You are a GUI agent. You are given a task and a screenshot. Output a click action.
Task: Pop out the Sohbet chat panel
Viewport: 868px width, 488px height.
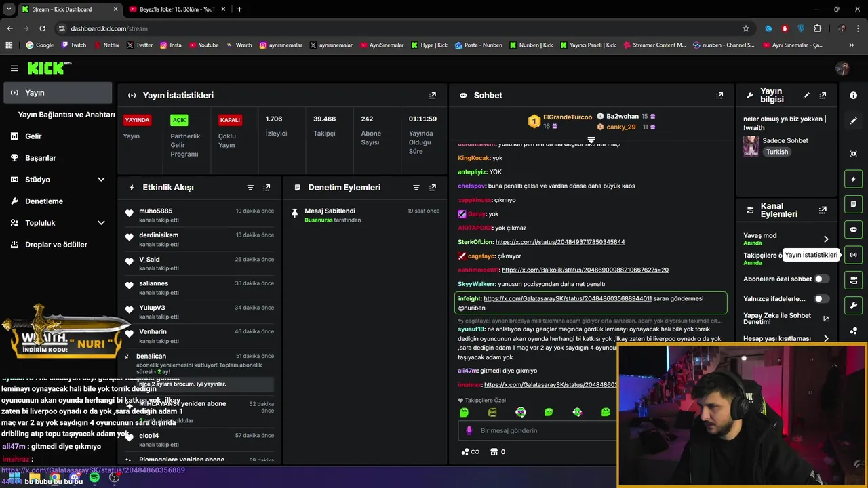[719, 96]
